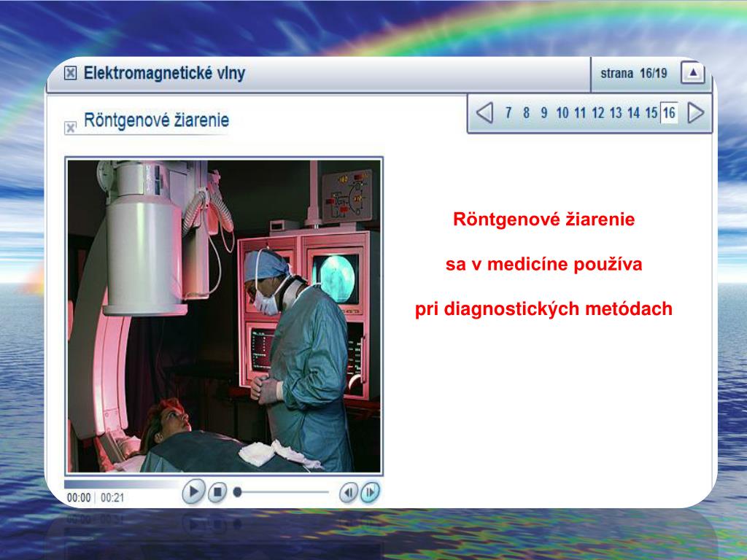Open page 8 in the page navigator
This screenshot has width=747, height=560.
(x=526, y=113)
